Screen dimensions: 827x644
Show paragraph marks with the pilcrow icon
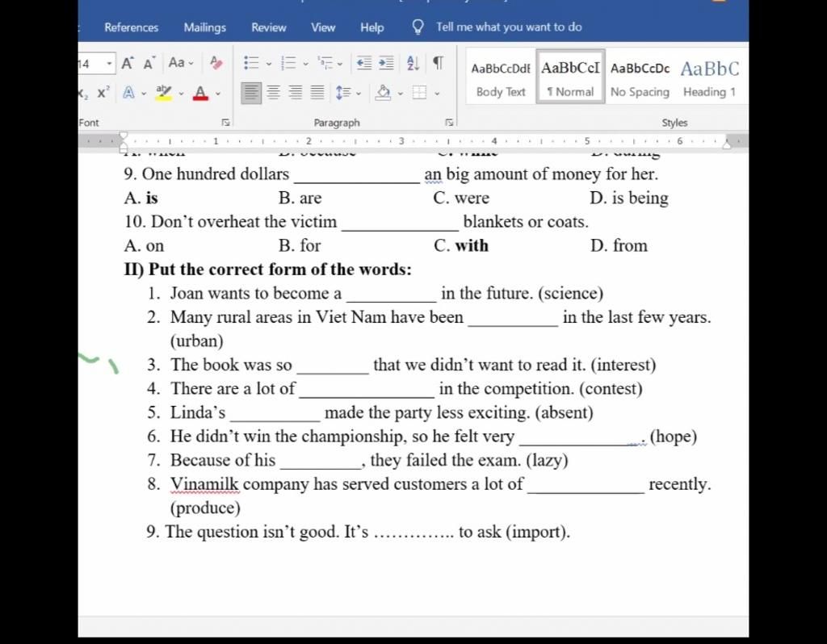[x=438, y=63]
